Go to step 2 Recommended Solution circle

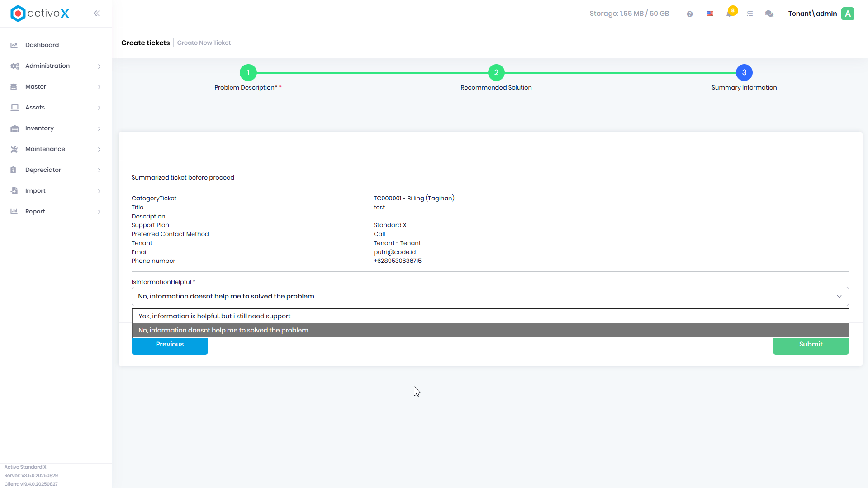(x=496, y=73)
